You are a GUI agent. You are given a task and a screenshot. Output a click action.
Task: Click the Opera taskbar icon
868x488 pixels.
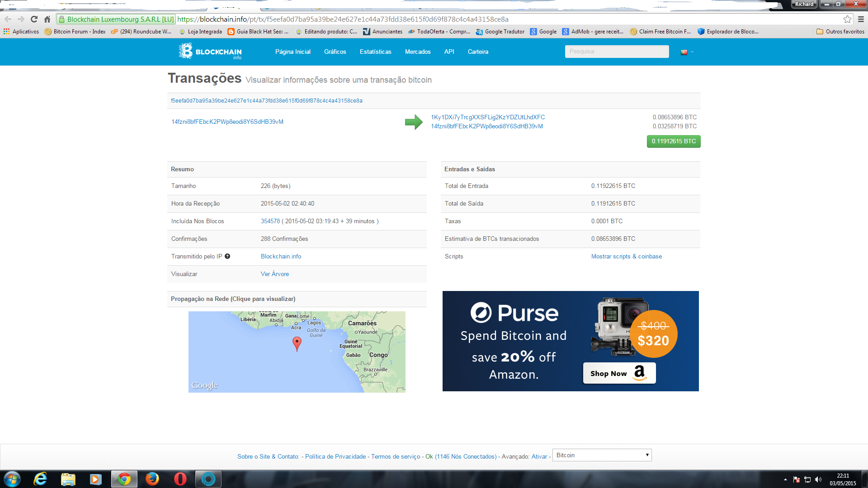pyautogui.click(x=180, y=479)
